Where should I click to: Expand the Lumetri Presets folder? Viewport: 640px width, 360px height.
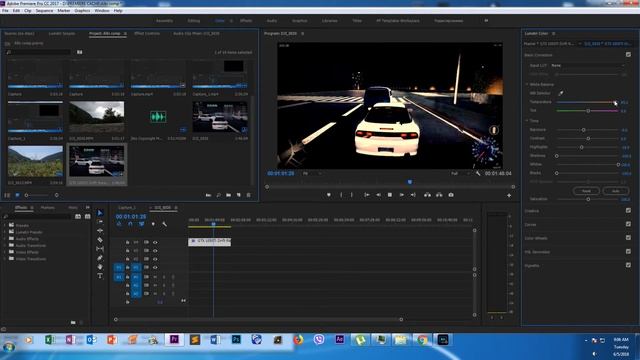pyautogui.click(x=5, y=232)
